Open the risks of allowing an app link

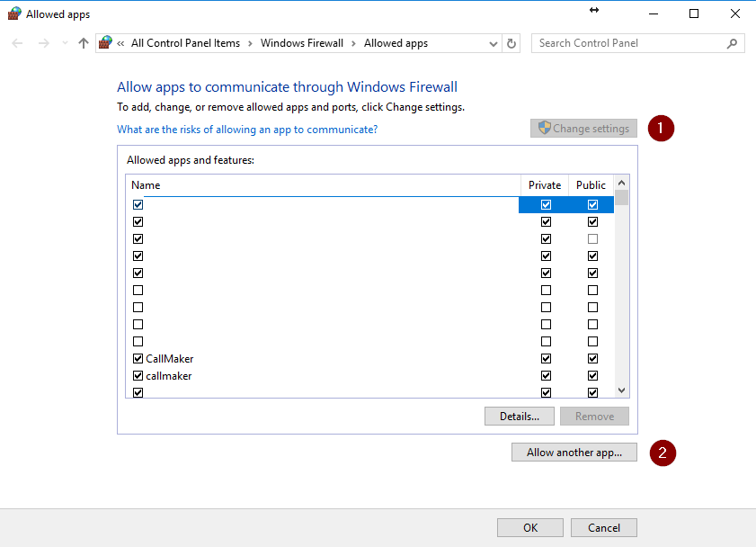click(247, 130)
